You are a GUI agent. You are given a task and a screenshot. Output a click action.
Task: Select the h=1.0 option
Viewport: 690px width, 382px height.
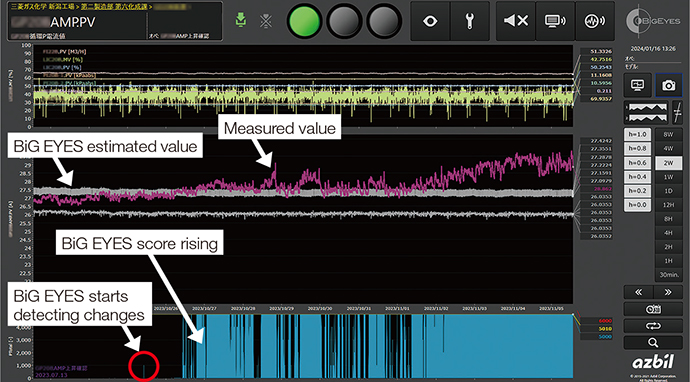638,135
